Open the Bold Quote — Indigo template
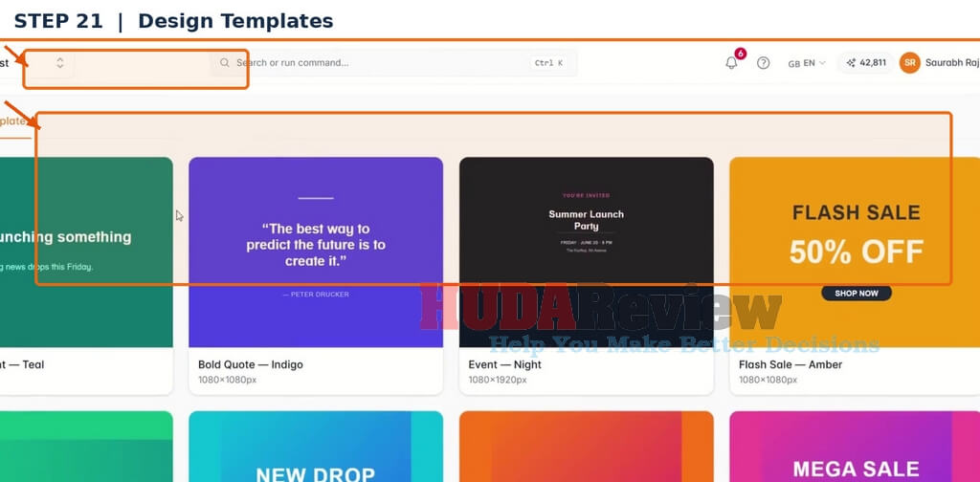Image resolution: width=980 pixels, height=482 pixels. [316, 252]
